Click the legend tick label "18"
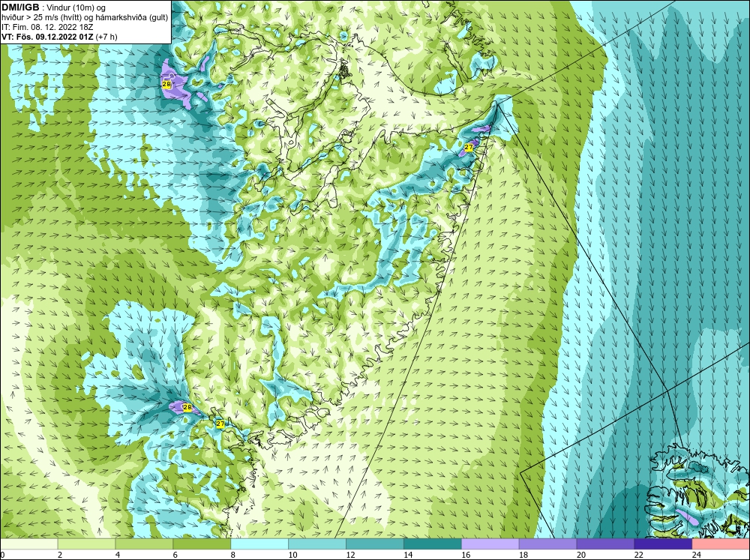The width and height of the screenshot is (750, 560). click(523, 555)
